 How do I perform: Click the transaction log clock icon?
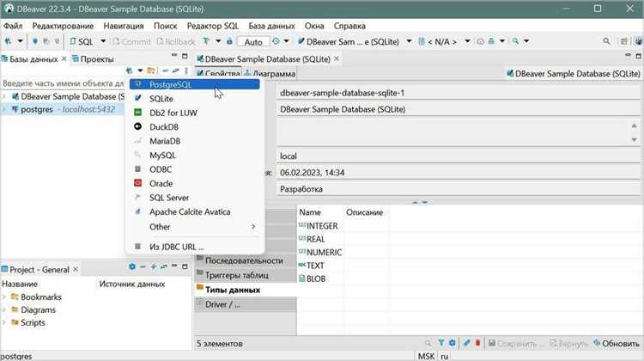pos(276,41)
